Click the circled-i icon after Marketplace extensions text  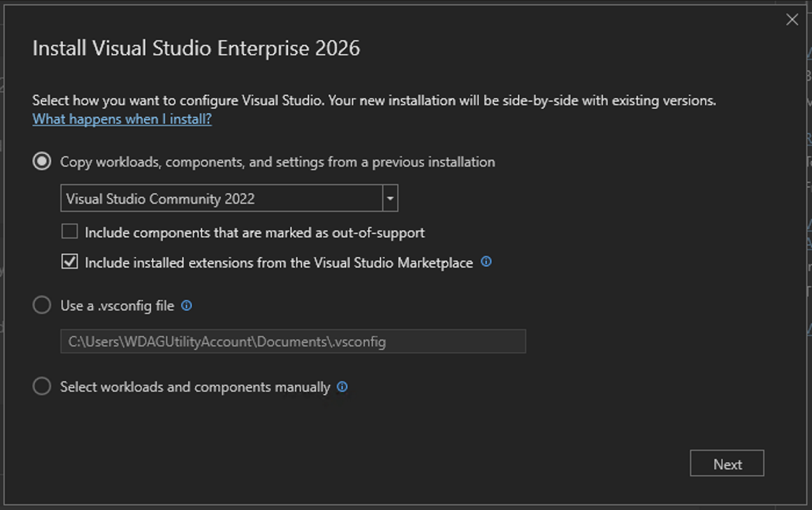coord(485,262)
